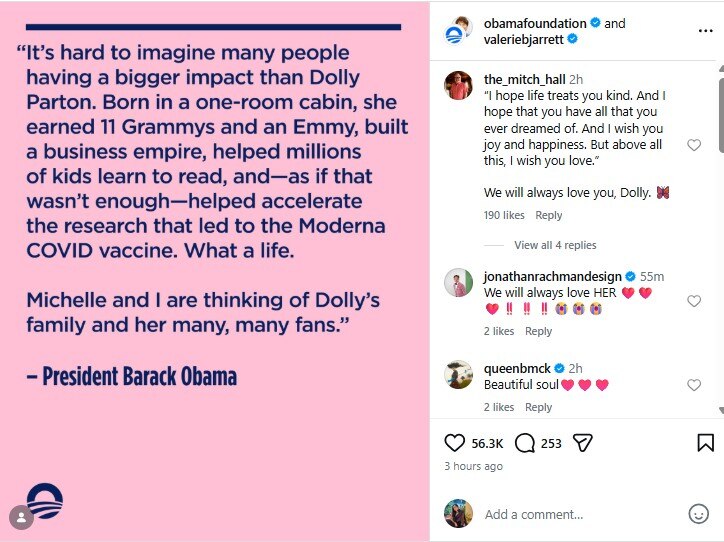724x542 pixels.
Task: Open valeriebjarrett profile link
Action: pyautogui.click(x=524, y=40)
